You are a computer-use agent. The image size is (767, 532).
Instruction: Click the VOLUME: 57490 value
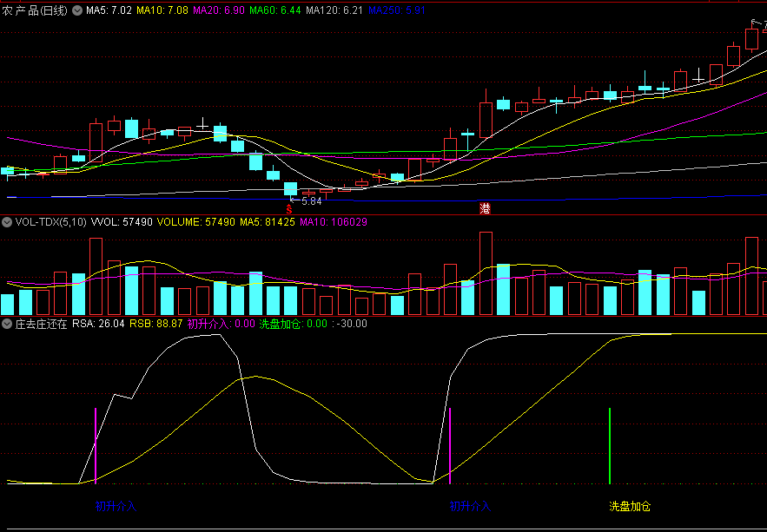196,222
